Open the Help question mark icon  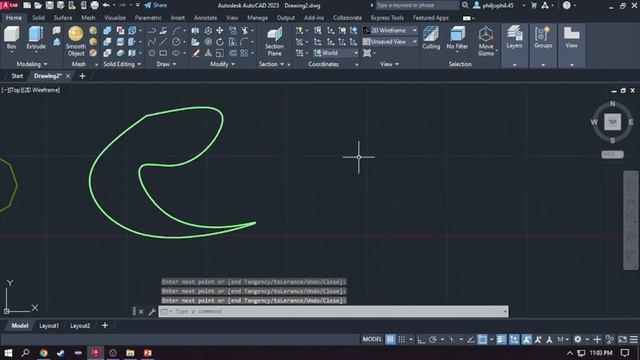pos(567,5)
